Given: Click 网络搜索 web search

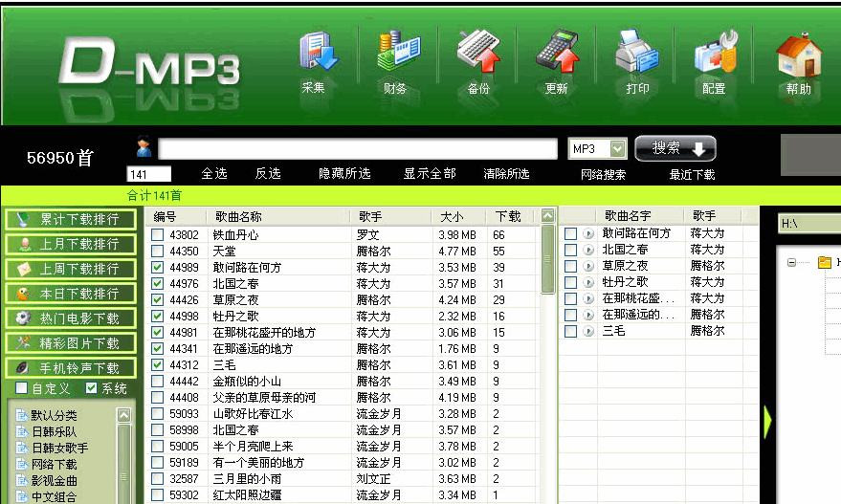Looking at the screenshot, I should (603, 174).
